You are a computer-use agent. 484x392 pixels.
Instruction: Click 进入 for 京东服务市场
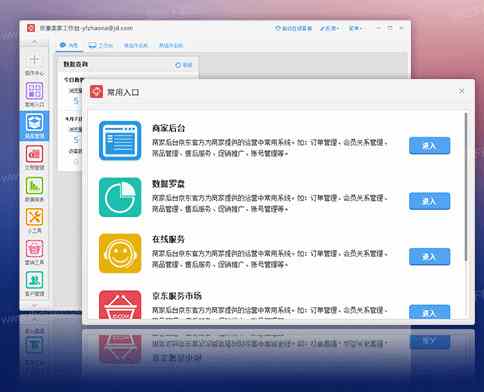(429, 312)
